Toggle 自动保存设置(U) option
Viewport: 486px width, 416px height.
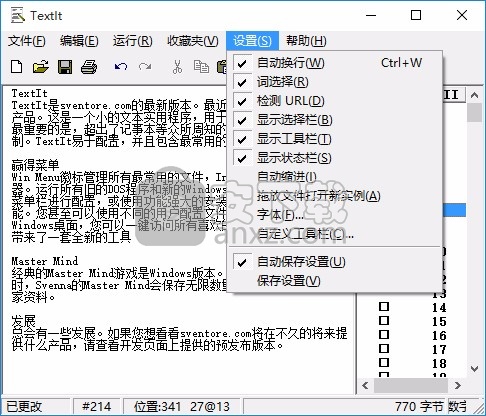(x=334, y=262)
